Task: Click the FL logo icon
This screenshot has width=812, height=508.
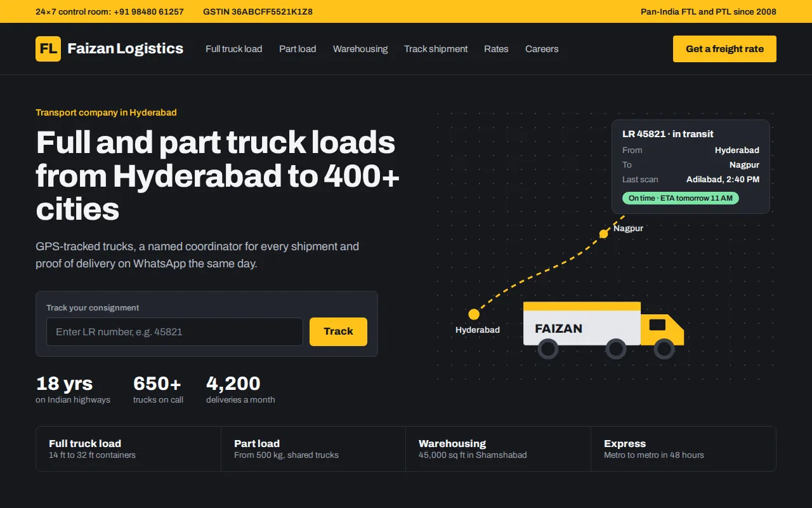Action: point(48,49)
